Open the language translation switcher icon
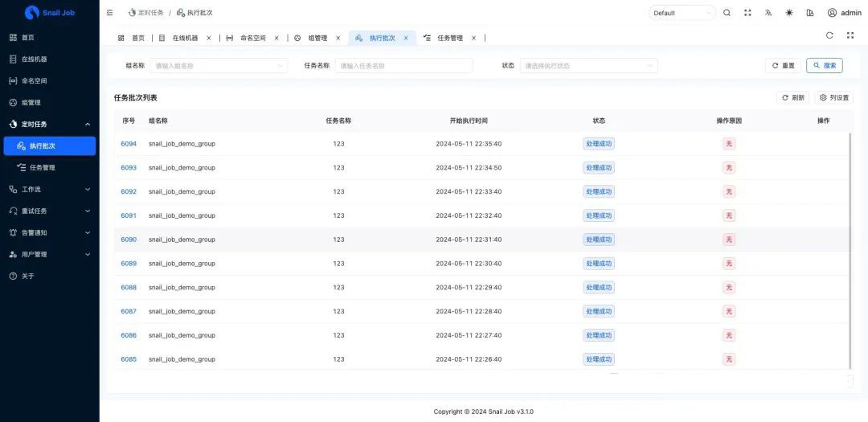 pyautogui.click(x=768, y=13)
